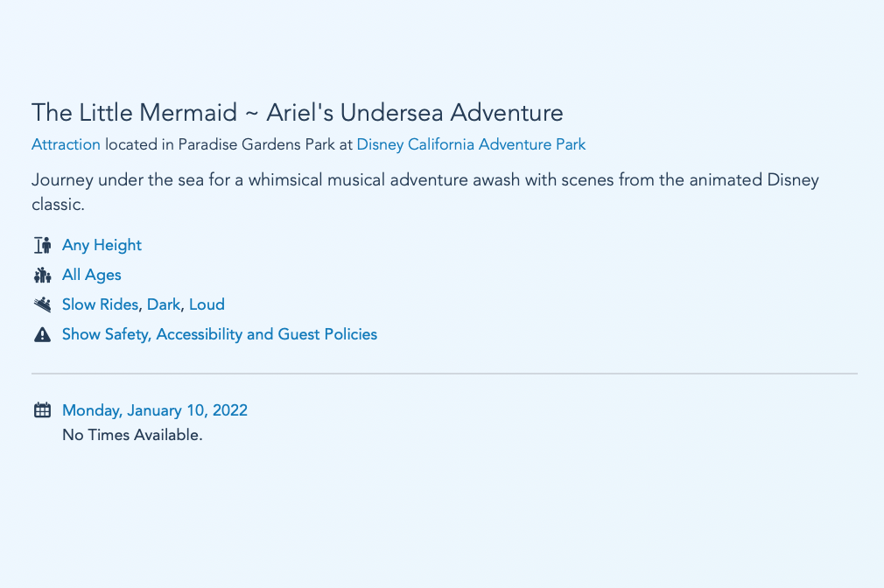
Task: Select the Any Height link
Action: pos(102,246)
